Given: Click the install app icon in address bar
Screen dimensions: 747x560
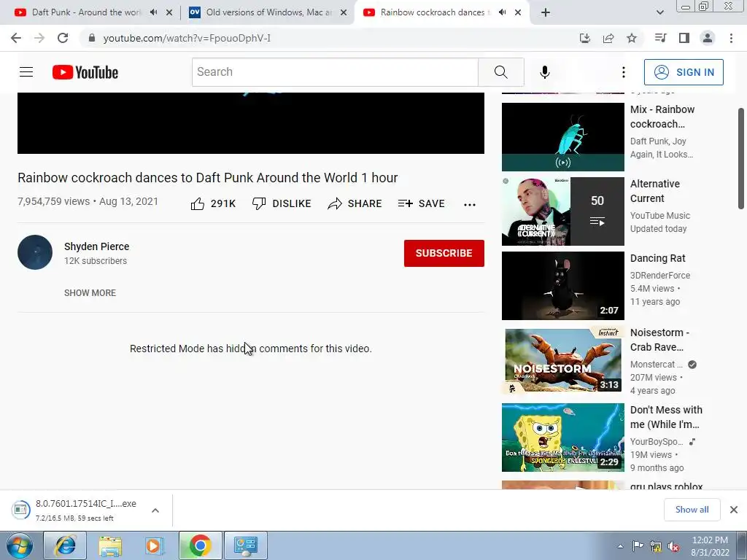Looking at the screenshot, I should click(585, 38).
